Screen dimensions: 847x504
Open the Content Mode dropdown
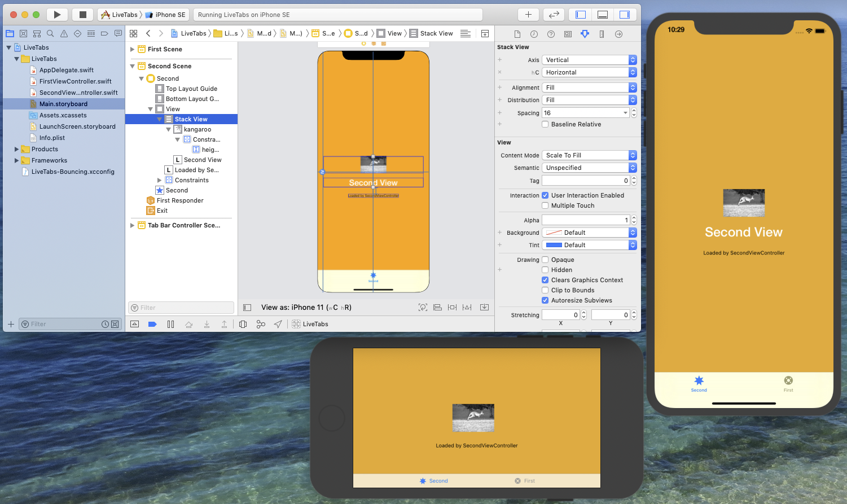tap(589, 155)
